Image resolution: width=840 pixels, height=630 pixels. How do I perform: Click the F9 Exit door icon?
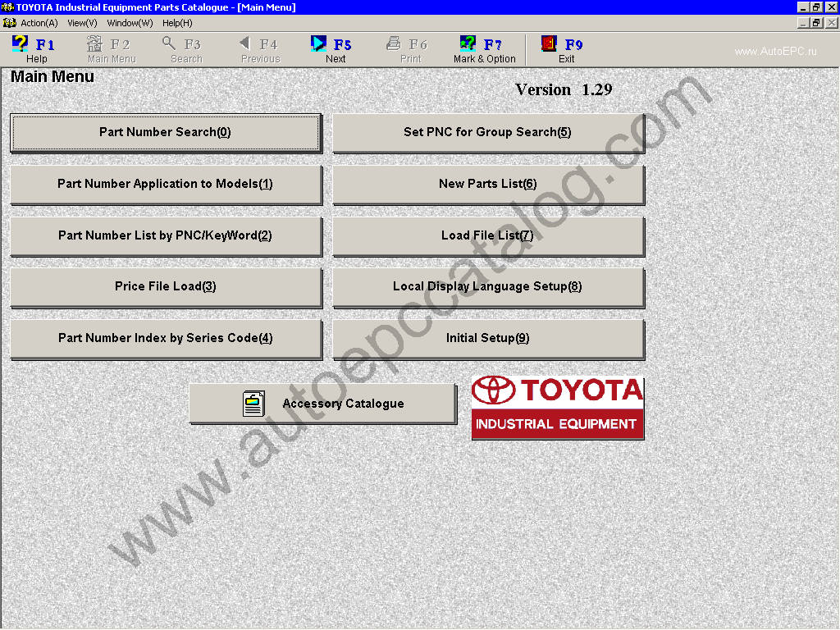click(549, 44)
